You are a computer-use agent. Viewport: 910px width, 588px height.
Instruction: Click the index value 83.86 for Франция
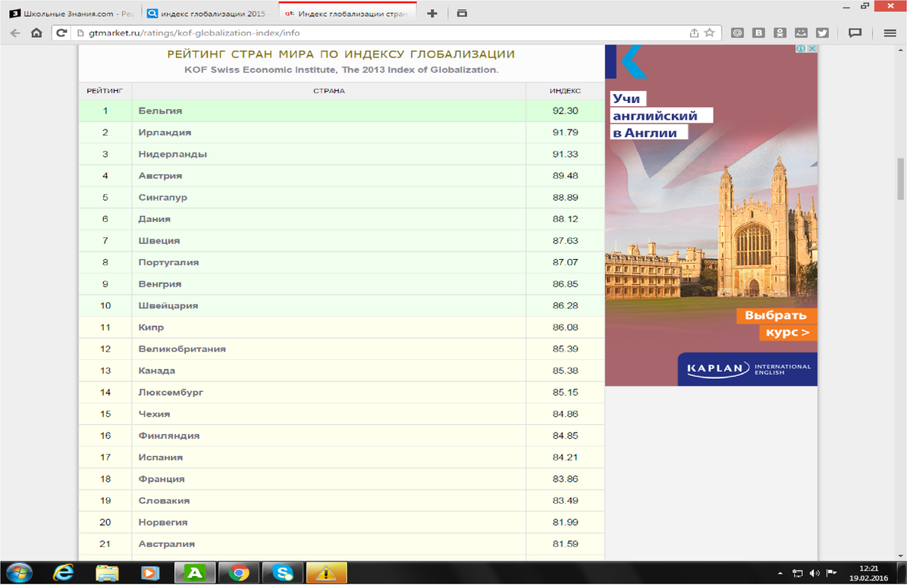[x=565, y=479]
